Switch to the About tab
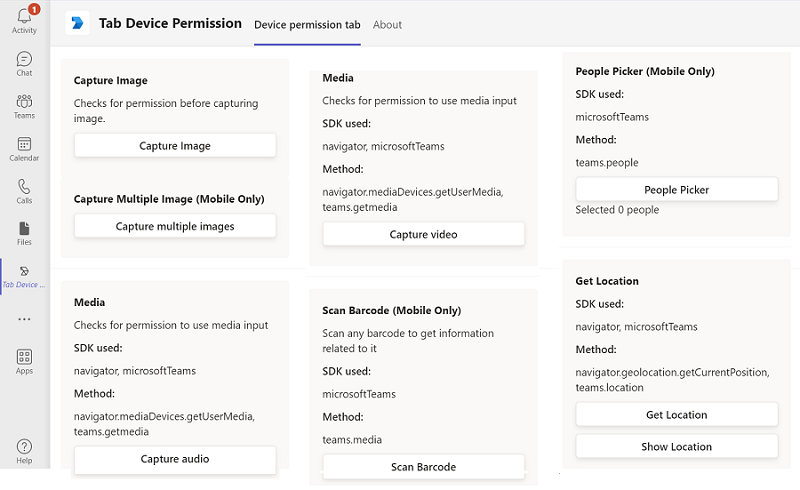This screenshot has height=490, width=800. click(387, 24)
